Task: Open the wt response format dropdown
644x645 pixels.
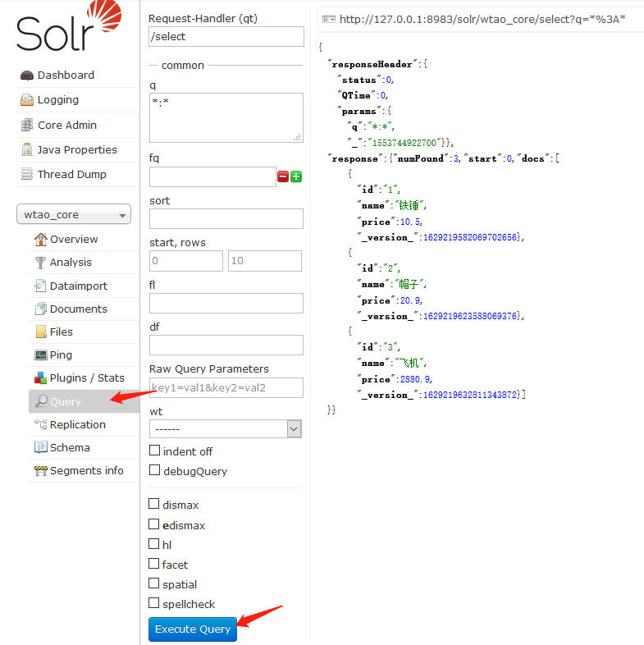Action: tap(226, 429)
